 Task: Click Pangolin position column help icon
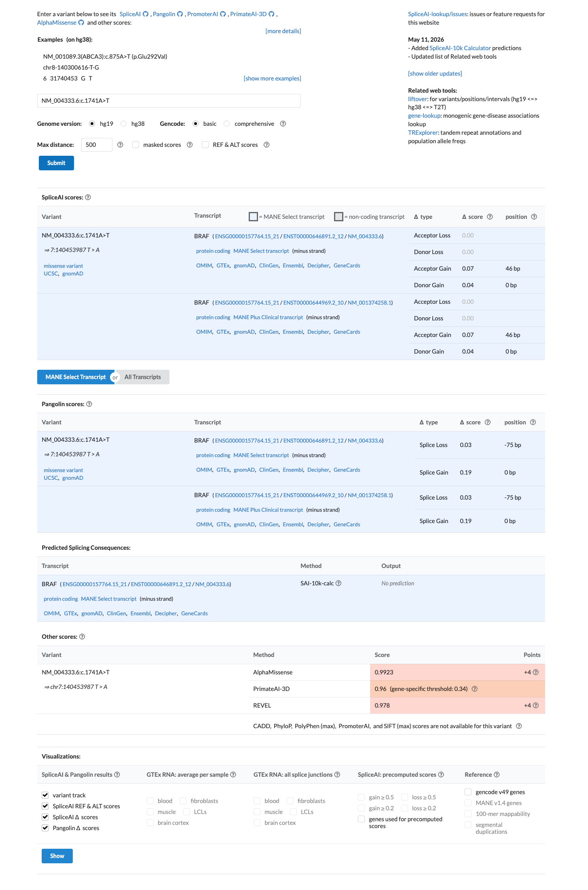click(x=533, y=422)
